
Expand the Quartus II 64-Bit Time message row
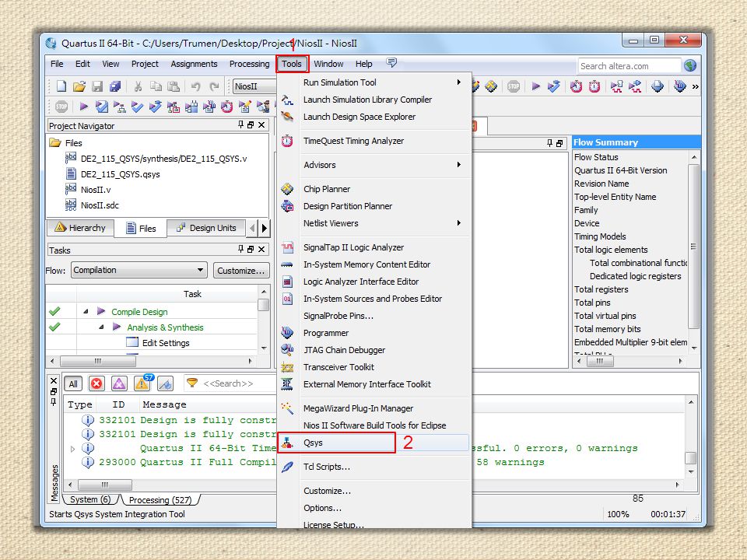(72, 449)
